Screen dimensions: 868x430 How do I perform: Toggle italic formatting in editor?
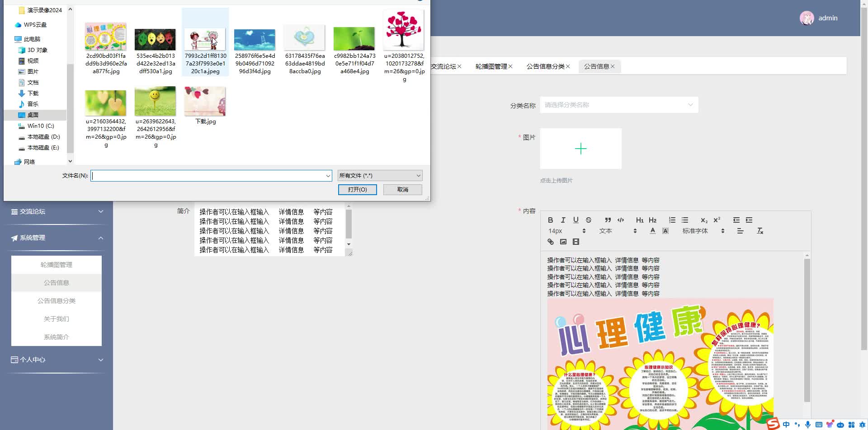pos(563,220)
